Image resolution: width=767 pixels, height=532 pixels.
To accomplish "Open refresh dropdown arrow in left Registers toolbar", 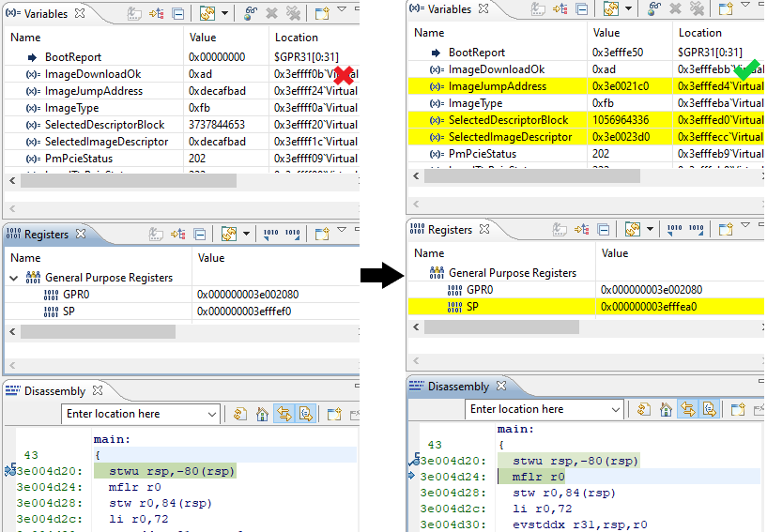I will click(x=246, y=235).
